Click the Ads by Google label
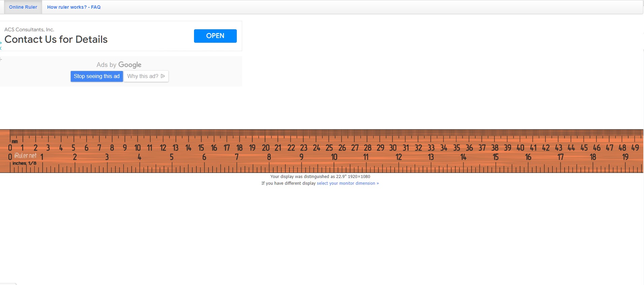This screenshot has width=644, height=285. 119,65
